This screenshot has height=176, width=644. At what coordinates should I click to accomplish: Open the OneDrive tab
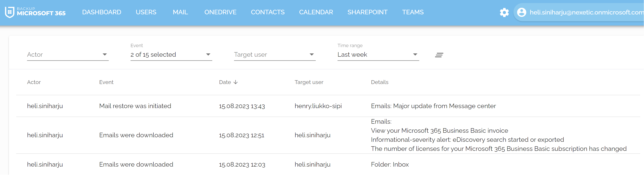point(220,12)
